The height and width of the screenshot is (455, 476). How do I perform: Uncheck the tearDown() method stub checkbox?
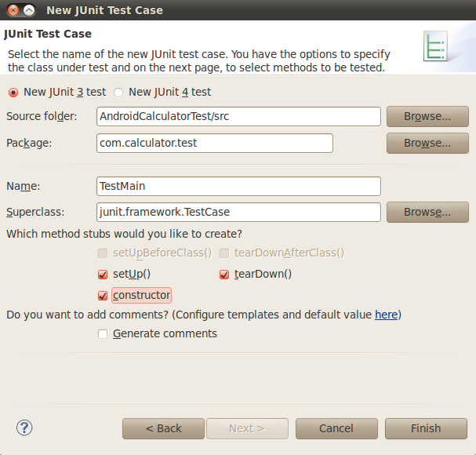pyautogui.click(x=224, y=275)
